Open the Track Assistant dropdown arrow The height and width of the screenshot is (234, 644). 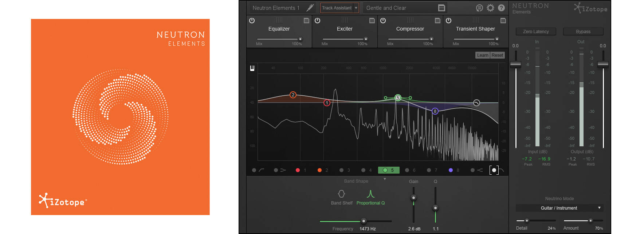356,8
